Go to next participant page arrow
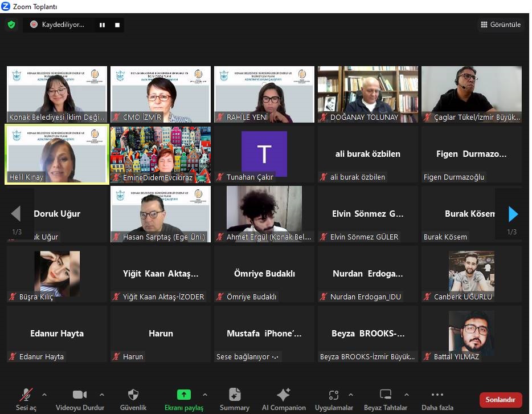Image resolution: width=532 pixels, height=414 pixels. [x=513, y=214]
